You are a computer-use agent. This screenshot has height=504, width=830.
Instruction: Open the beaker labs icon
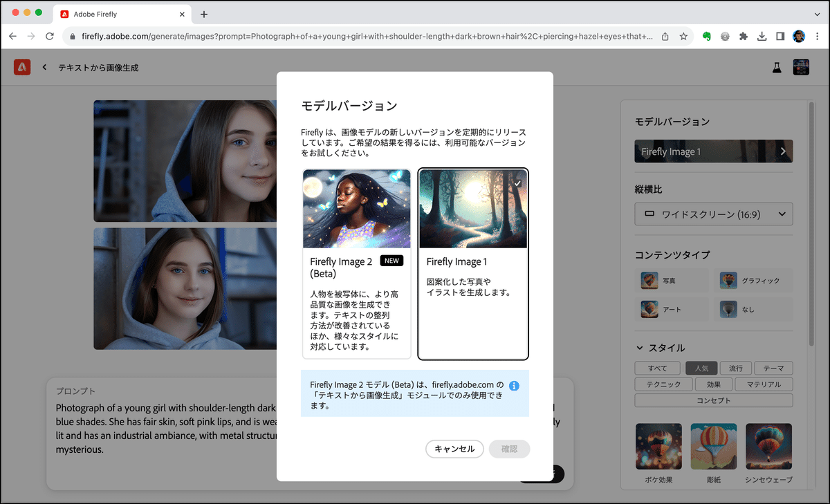(x=777, y=67)
